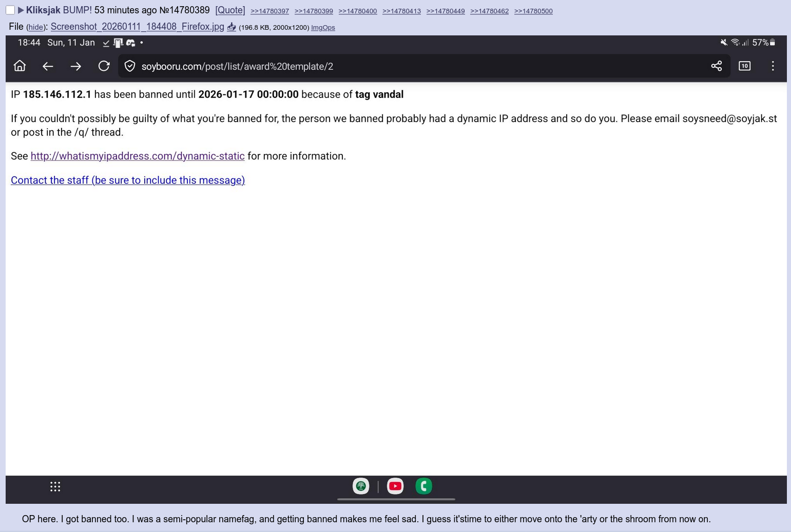Click the ban expiry date 2026-01-17 00:00:00

(x=248, y=94)
